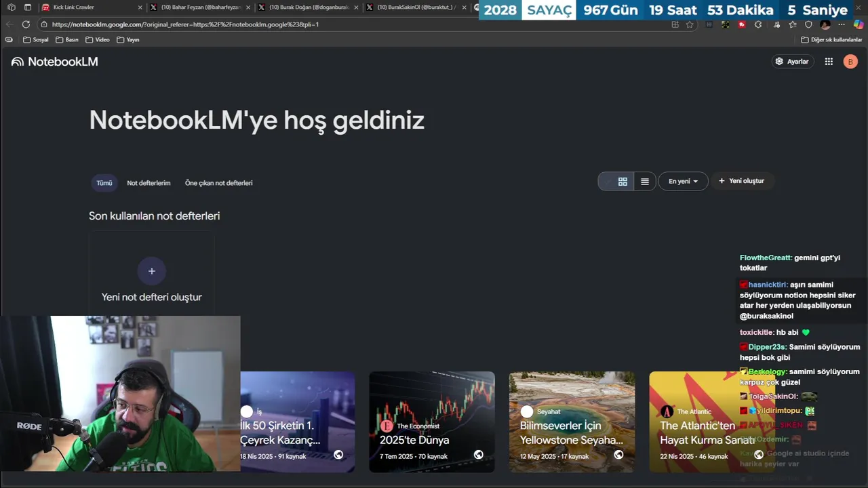Switch to list view

(x=645, y=182)
